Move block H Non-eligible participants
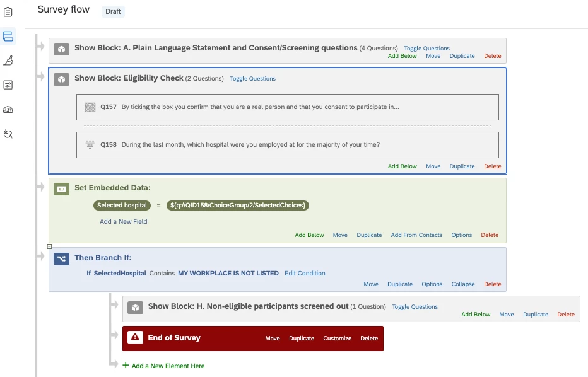The image size is (588, 377). click(507, 315)
